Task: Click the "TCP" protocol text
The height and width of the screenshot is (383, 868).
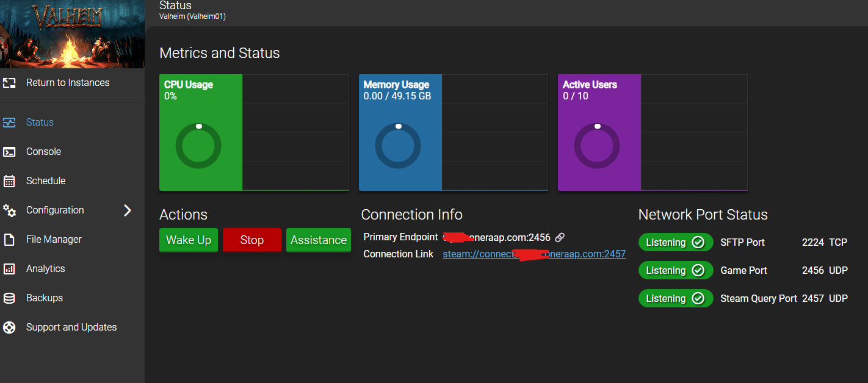Action: (838, 243)
